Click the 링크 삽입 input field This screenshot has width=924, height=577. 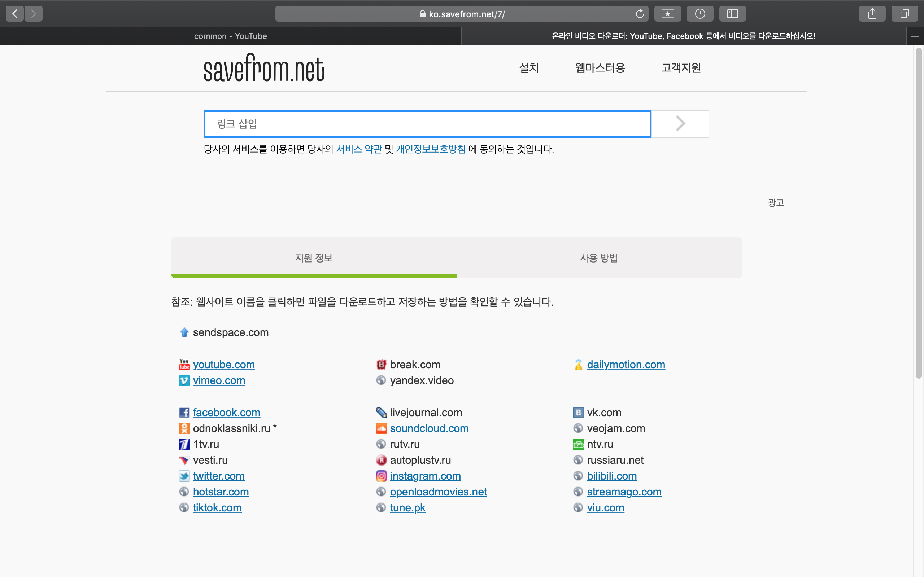[427, 124]
